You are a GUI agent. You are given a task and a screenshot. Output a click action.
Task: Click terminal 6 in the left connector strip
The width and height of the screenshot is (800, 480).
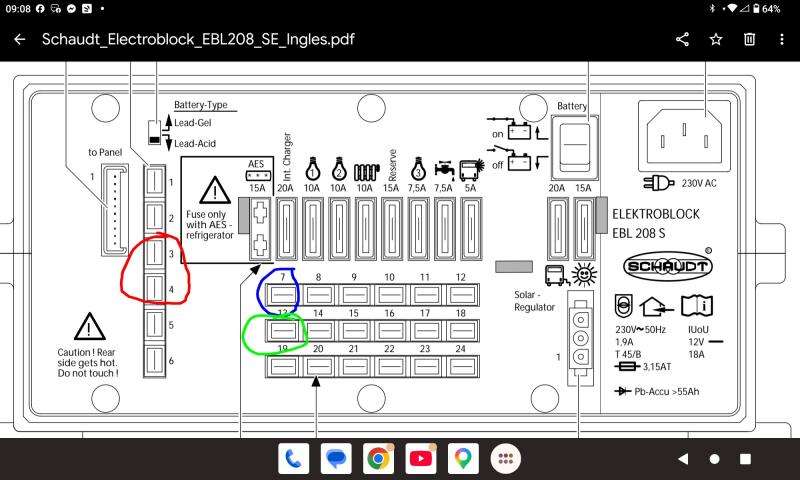[x=155, y=360]
